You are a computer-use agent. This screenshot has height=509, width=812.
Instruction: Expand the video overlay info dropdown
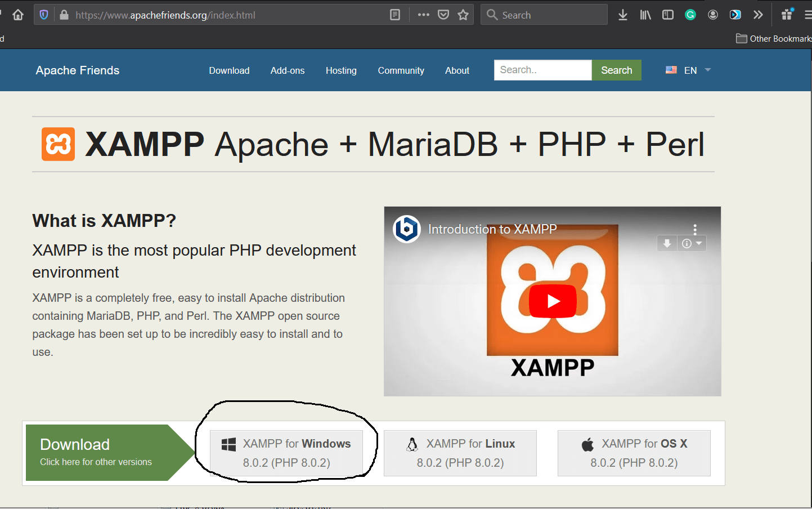692,243
